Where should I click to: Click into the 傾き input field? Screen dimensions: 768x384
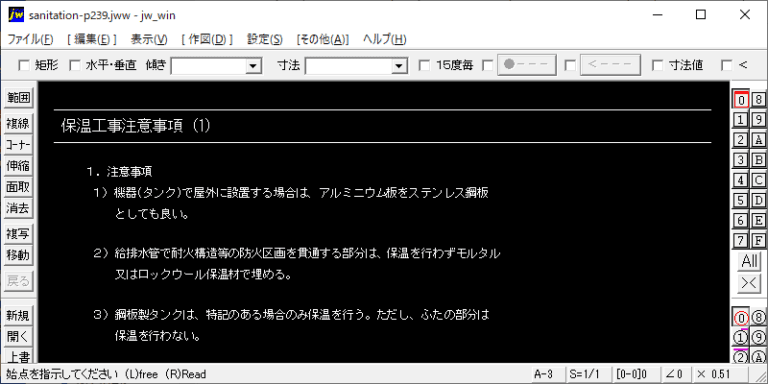[209, 66]
